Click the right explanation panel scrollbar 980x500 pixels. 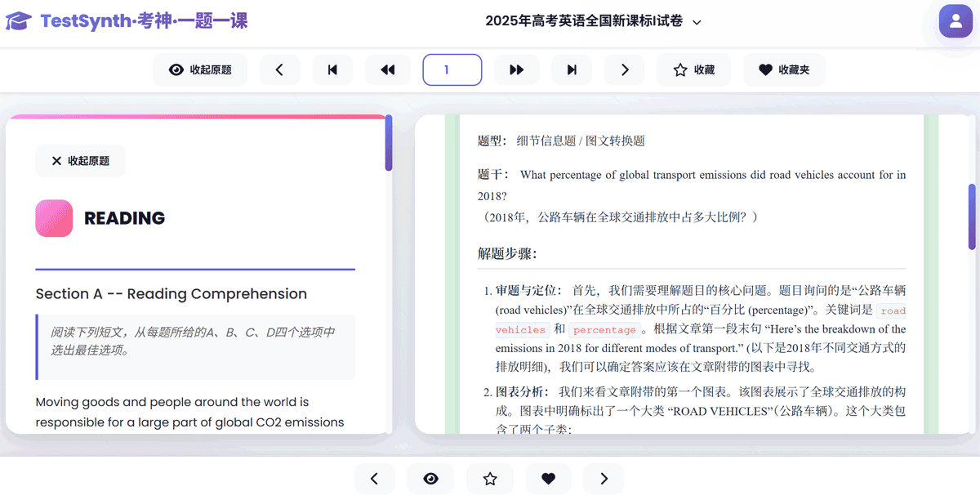[972, 217]
